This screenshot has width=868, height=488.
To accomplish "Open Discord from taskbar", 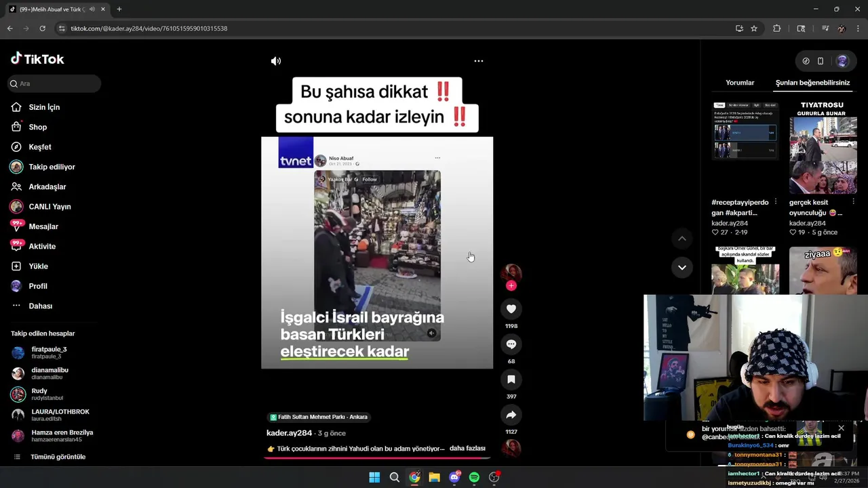I will [454, 477].
